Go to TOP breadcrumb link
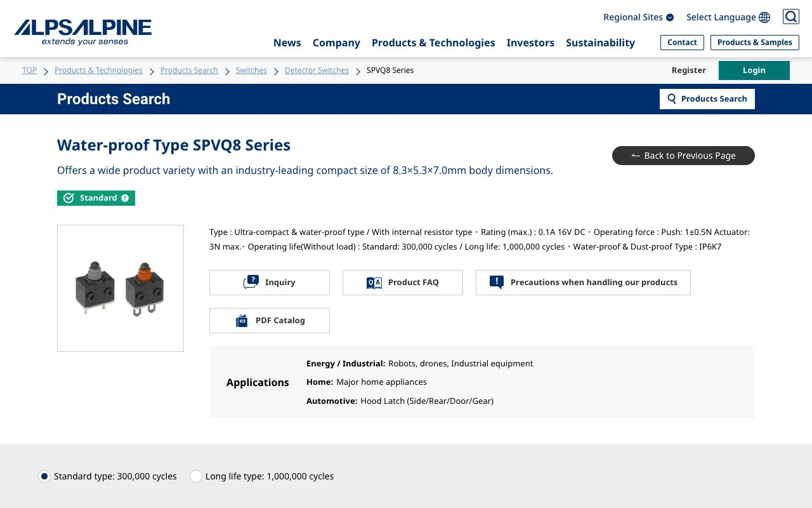 tap(29, 70)
